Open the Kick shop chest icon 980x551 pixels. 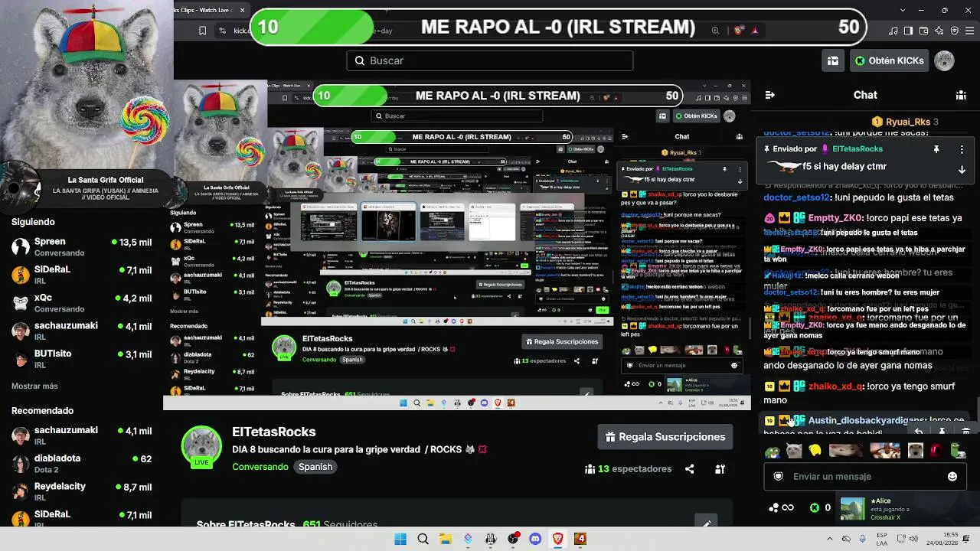click(x=833, y=60)
